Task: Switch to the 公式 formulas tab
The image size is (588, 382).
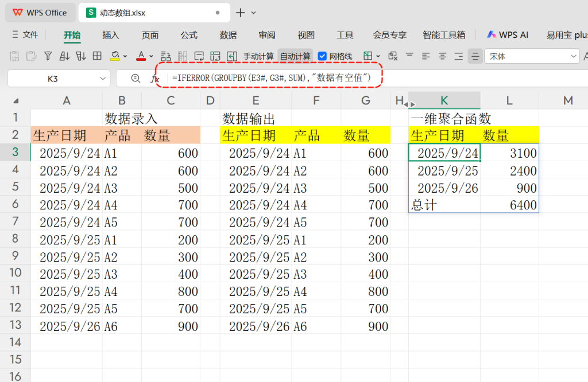Action: pyautogui.click(x=188, y=35)
